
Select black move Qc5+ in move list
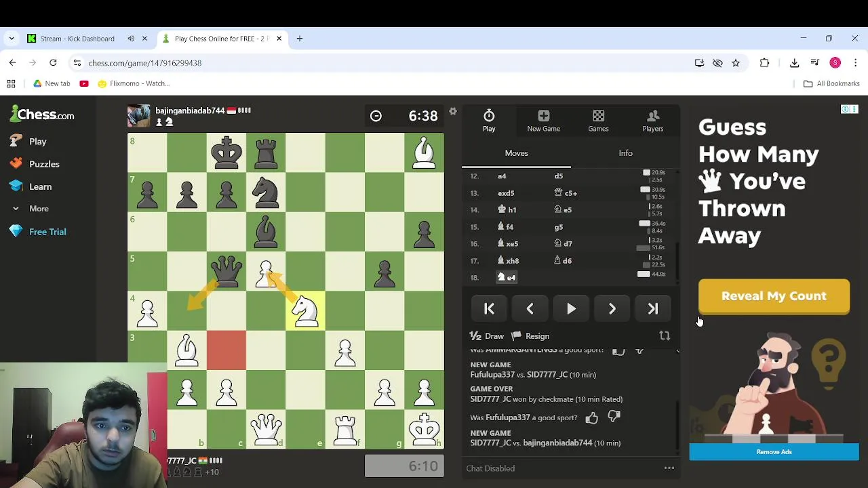pyautogui.click(x=566, y=193)
